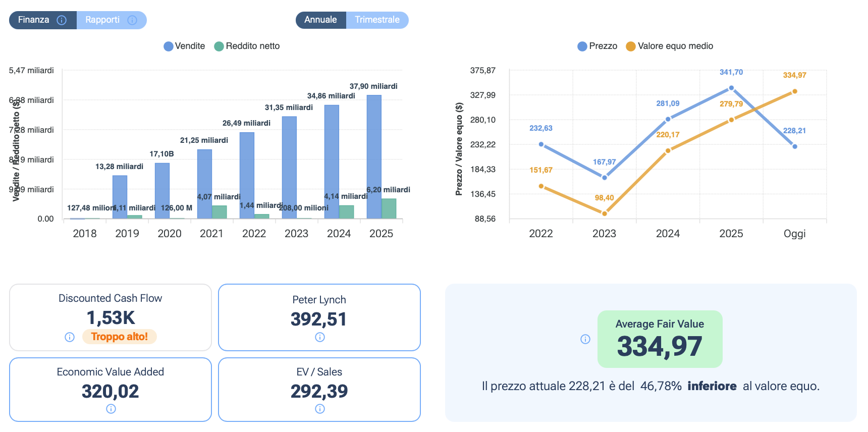Click info icon next to Finanza tab
868x432 pixels.
coord(62,20)
